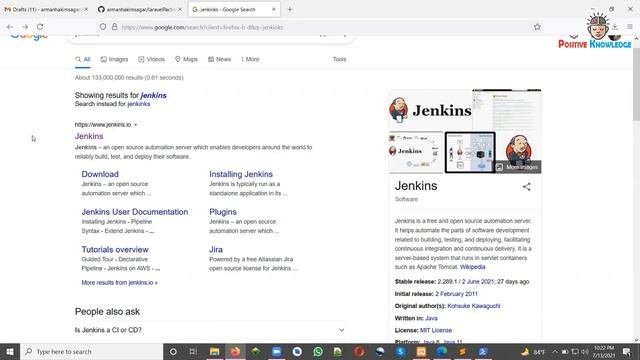This screenshot has width=640, height=360.
Task: Expand 'Is Jenkins a CI or CD?' question
Action: 210,330
